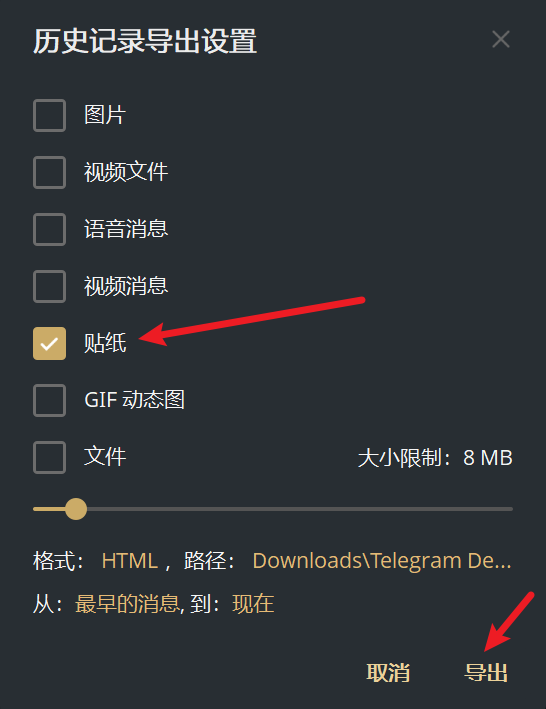The image size is (546, 709).
Task: Click the 取消 button
Action: click(388, 672)
